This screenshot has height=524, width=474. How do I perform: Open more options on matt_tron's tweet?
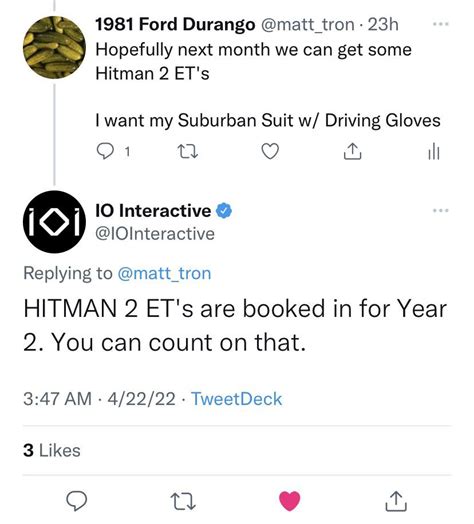pos(441,24)
